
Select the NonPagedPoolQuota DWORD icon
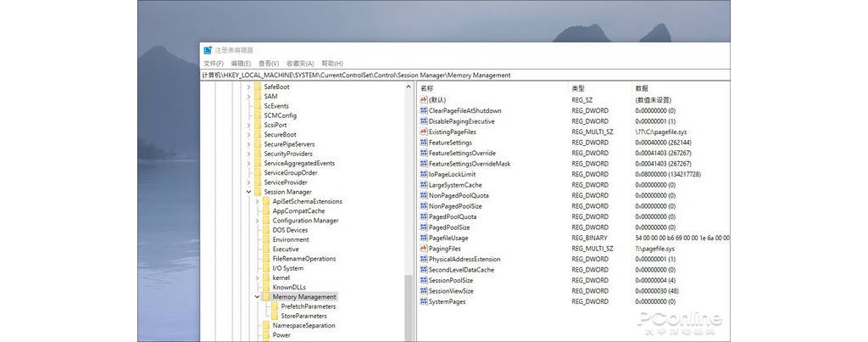click(x=424, y=196)
